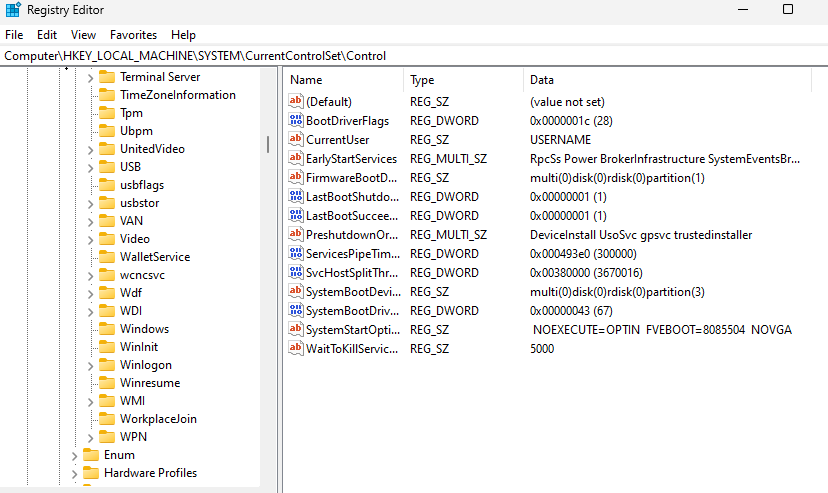Click the NOEXECUTE=OPTIN data cell
828x493 pixels.
coord(662,330)
